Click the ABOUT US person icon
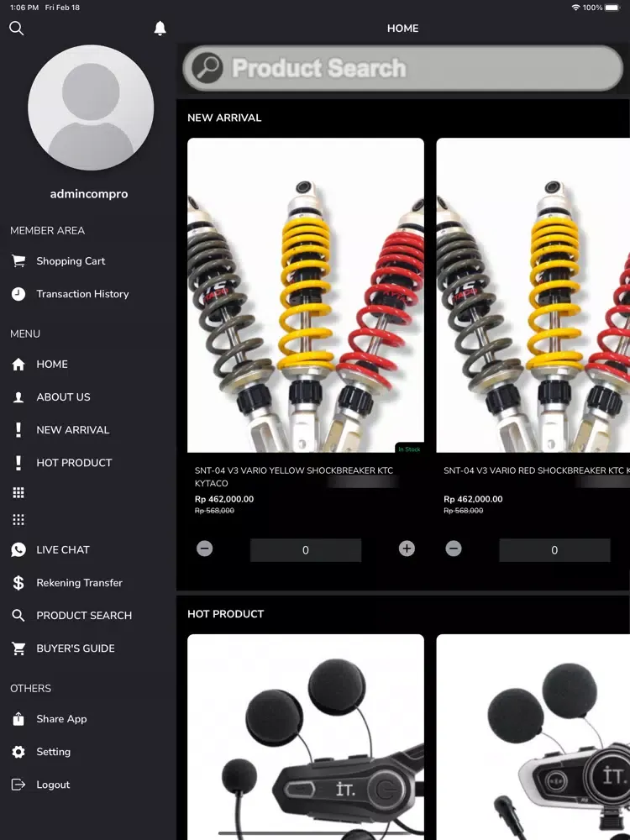Image resolution: width=630 pixels, height=840 pixels. point(18,397)
